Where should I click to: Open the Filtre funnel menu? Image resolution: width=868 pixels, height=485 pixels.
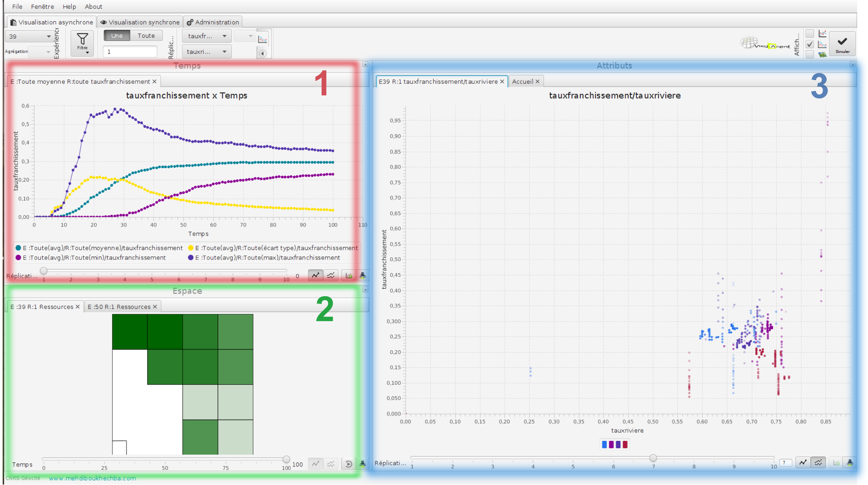coord(82,43)
